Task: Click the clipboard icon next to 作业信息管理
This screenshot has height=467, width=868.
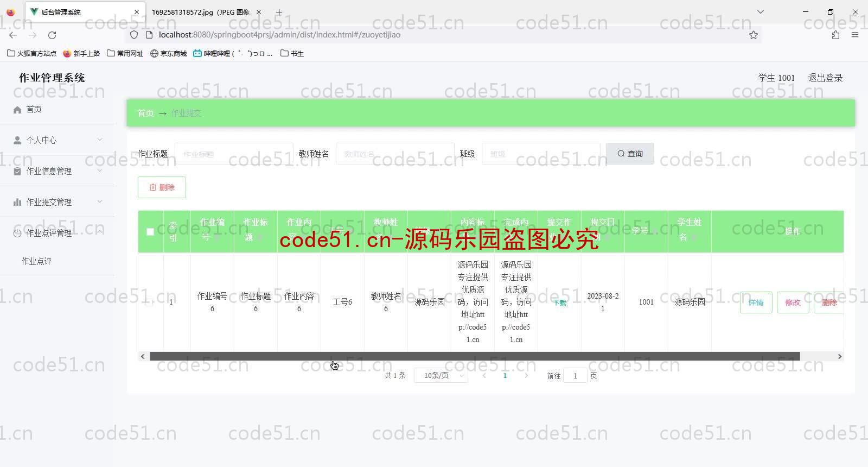Action: (17, 171)
